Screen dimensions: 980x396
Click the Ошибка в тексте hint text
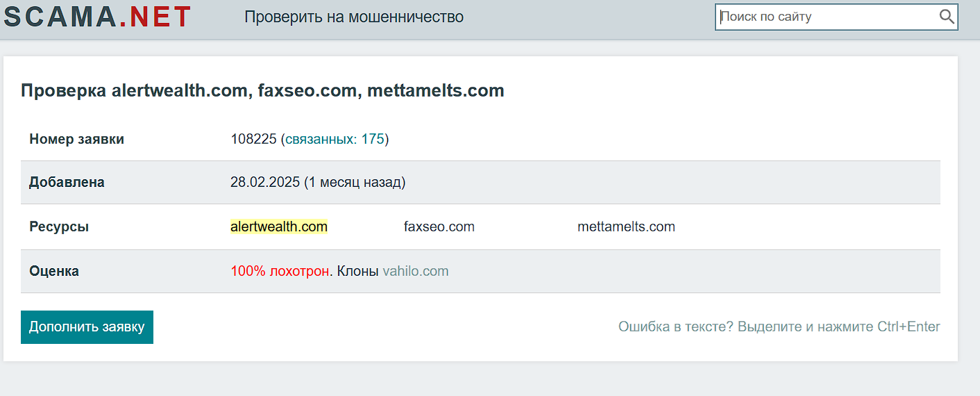point(779,327)
